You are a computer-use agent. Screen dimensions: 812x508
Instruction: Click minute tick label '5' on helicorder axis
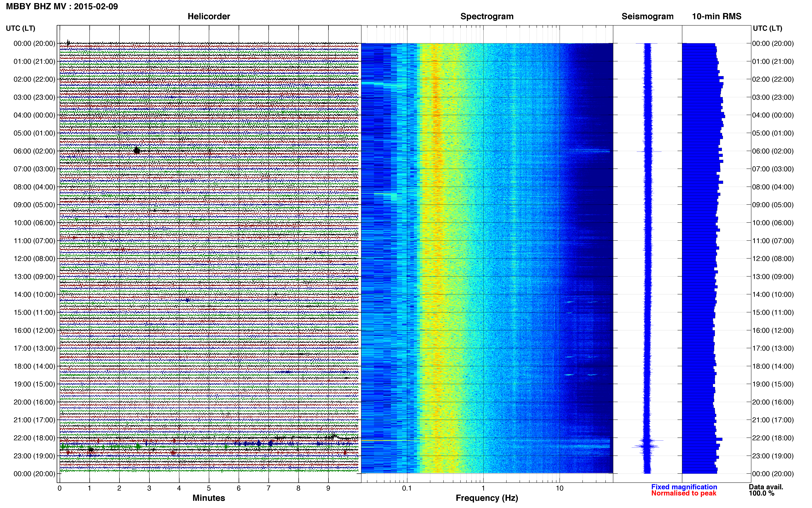209,488
